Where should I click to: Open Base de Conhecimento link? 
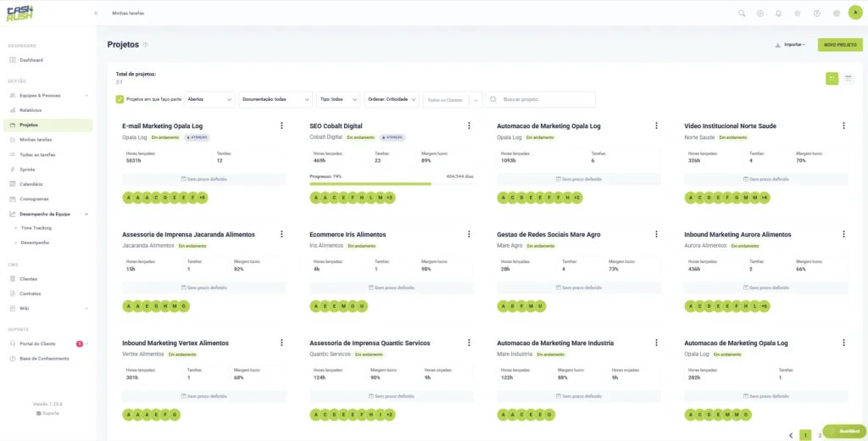(x=44, y=359)
